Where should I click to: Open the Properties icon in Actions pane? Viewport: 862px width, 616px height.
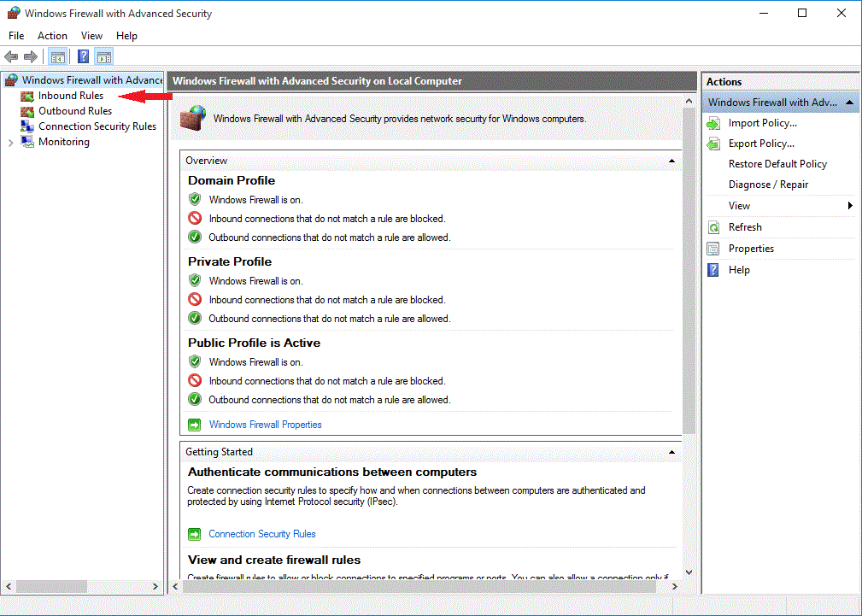click(713, 248)
